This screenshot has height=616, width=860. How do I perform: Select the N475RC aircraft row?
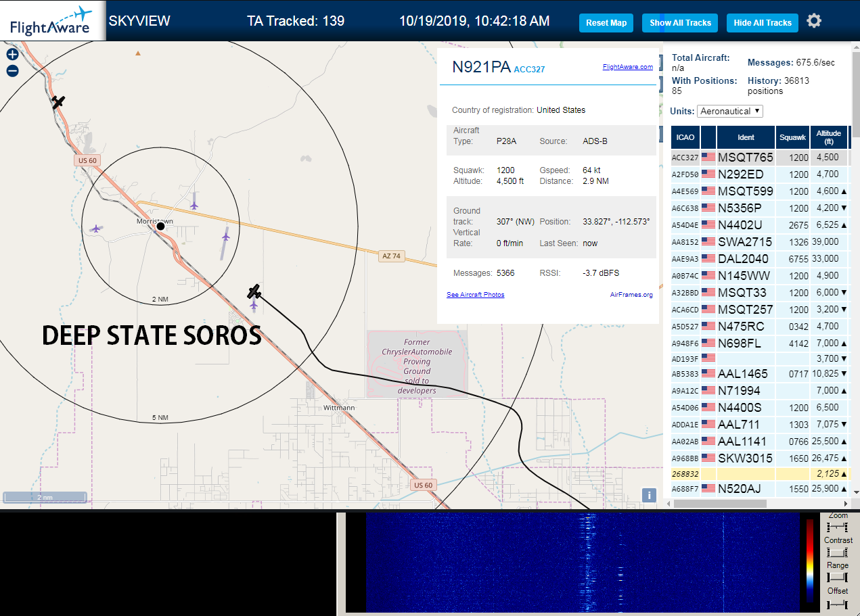(759, 327)
